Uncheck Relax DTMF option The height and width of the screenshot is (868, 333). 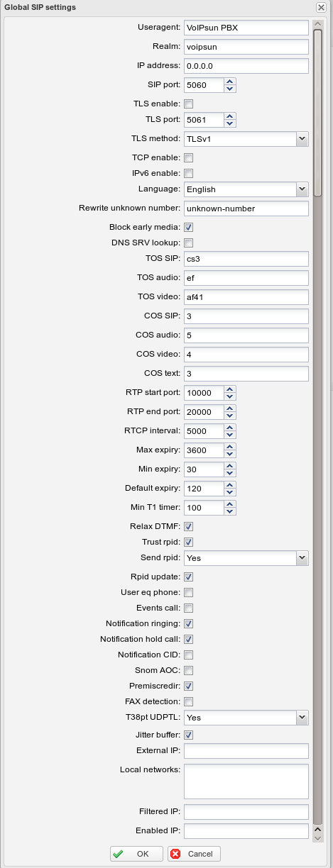[x=189, y=527]
